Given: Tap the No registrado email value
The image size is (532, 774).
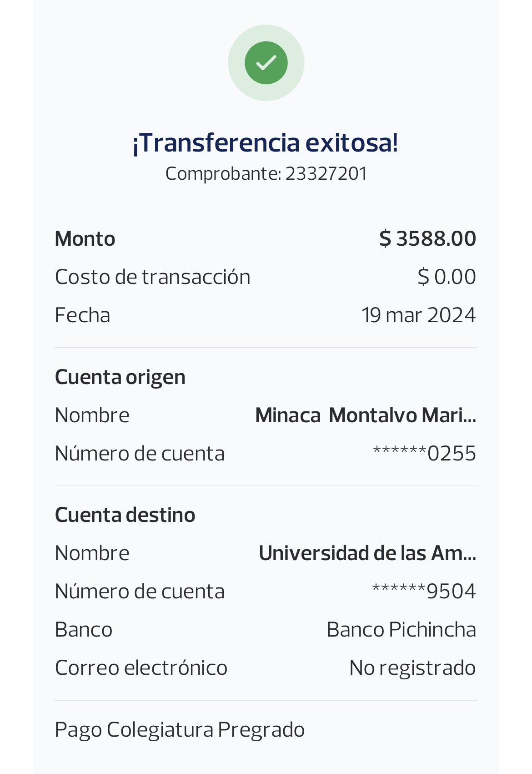Looking at the screenshot, I should [412, 668].
